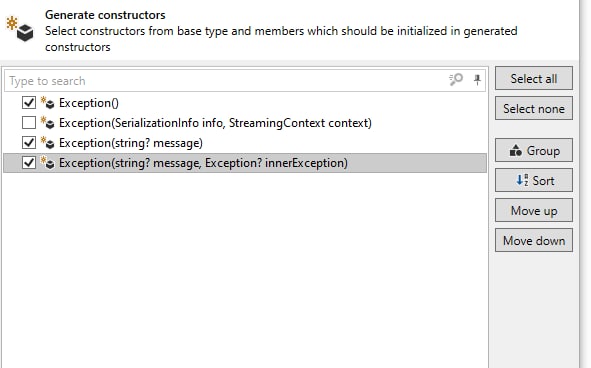Click the shapes icon on Group button
The width and height of the screenshot is (591, 368).
(x=515, y=150)
